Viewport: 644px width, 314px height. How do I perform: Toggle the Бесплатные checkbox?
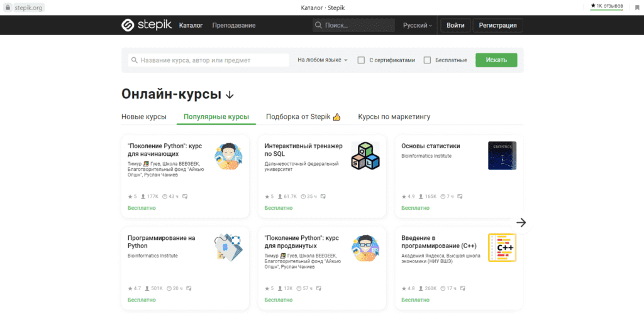(427, 60)
